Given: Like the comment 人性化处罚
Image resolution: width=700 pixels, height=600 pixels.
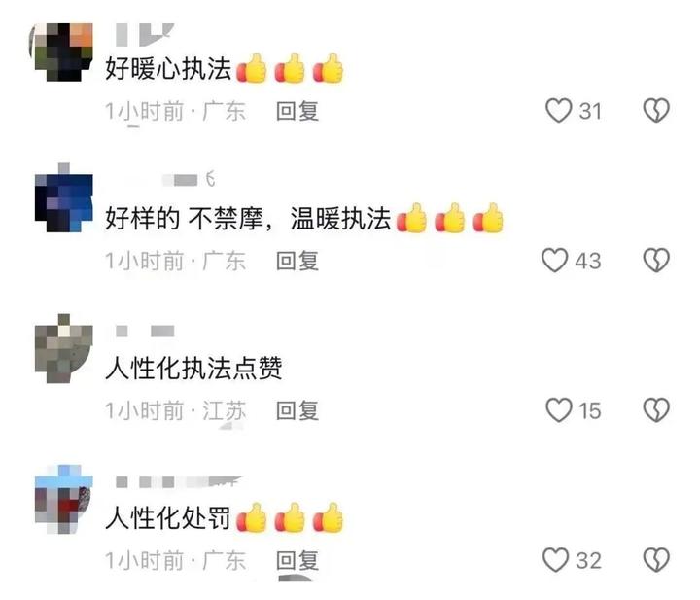Looking at the screenshot, I should pos(556,560).
